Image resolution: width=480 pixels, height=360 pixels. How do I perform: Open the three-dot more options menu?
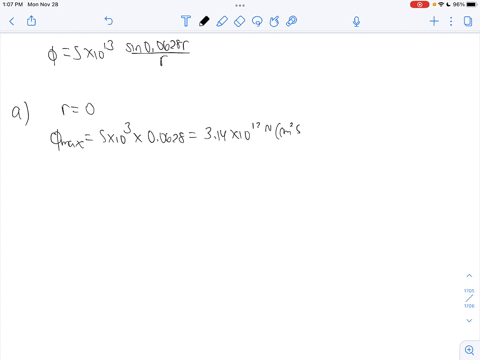(451, 21)
